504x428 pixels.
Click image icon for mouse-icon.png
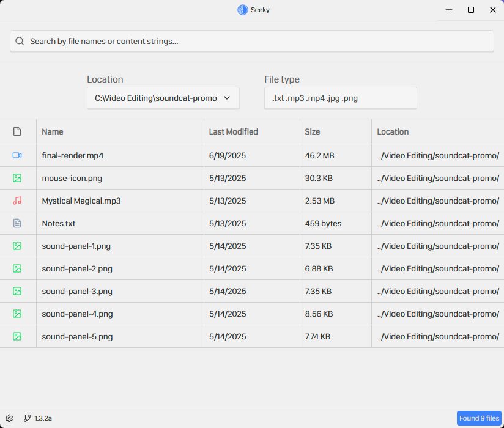pyautogui.click(x=17, y=178)
